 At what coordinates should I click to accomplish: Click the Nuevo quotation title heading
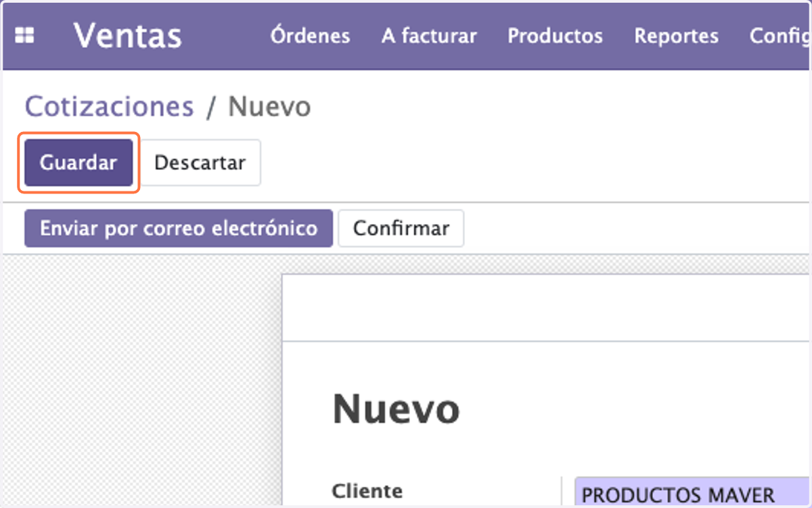397,409
